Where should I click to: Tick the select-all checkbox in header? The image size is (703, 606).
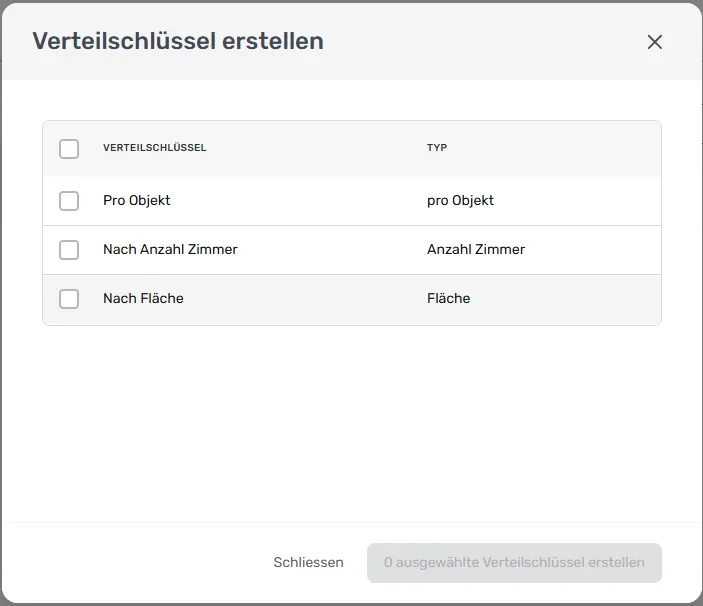(69, 149)
